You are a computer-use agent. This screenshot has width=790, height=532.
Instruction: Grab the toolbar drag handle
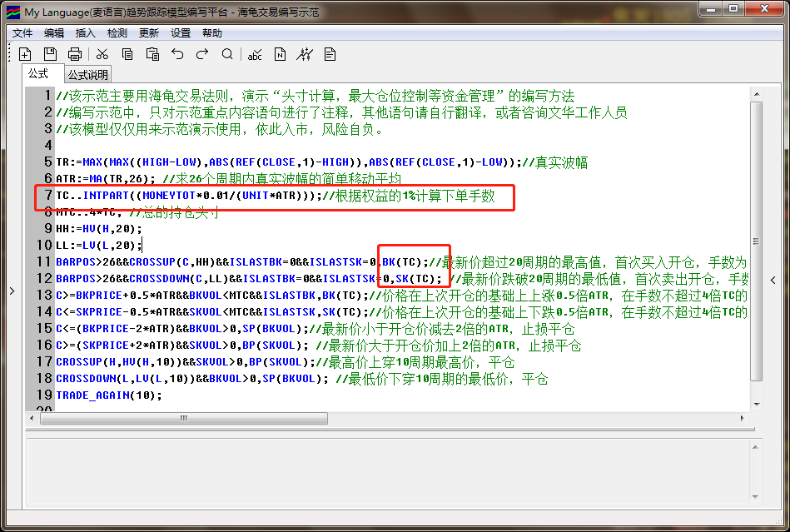[9, 53]
